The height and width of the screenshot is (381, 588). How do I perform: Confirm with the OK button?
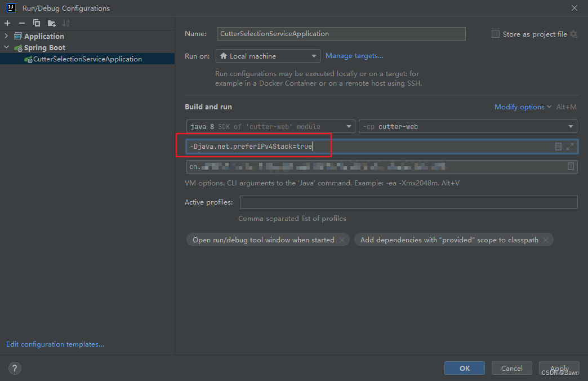[464, 368]
